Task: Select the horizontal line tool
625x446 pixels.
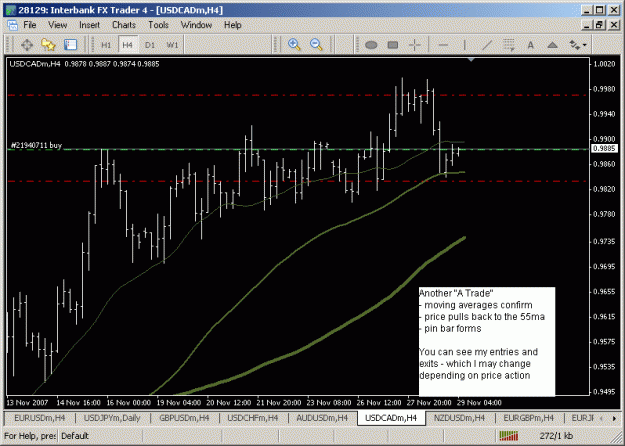Action: click(443, 45)
